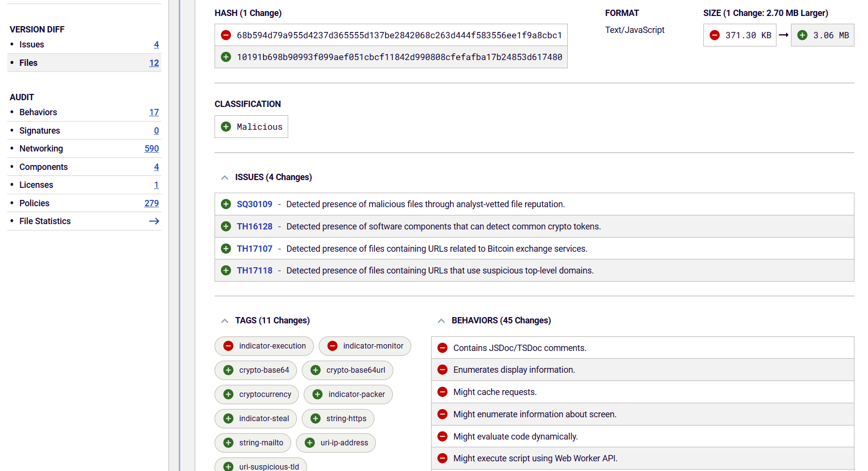Open Networking in the Audit sidebar
Screen dimensions: 868x471
41,149
